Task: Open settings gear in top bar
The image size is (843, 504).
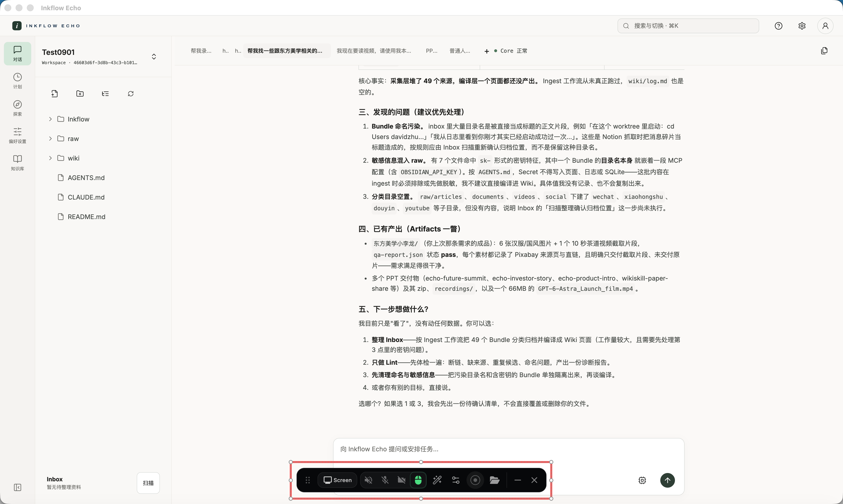Action: (x=802, y=26)
